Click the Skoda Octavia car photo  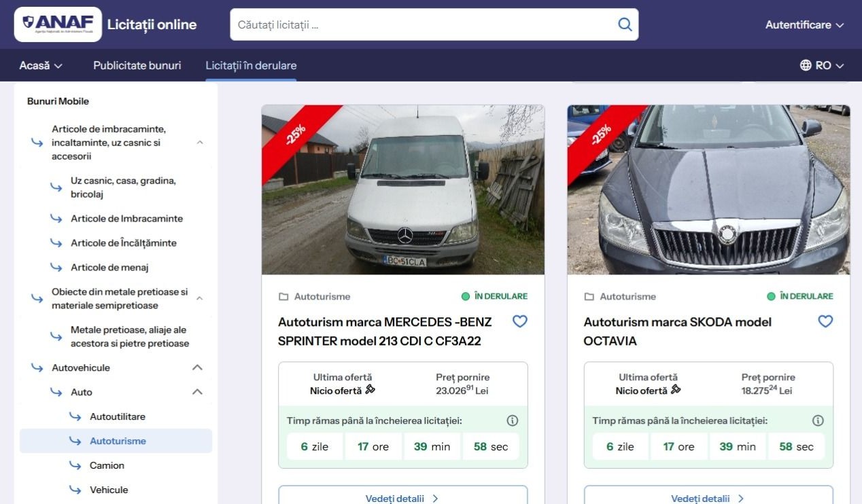[x=708, y=190]
